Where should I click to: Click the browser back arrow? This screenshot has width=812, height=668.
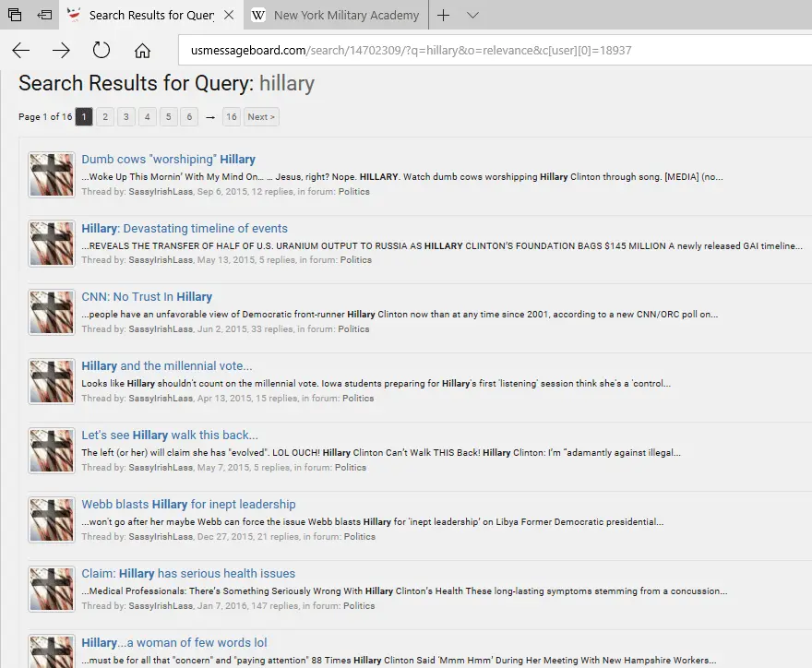point(20,50)
